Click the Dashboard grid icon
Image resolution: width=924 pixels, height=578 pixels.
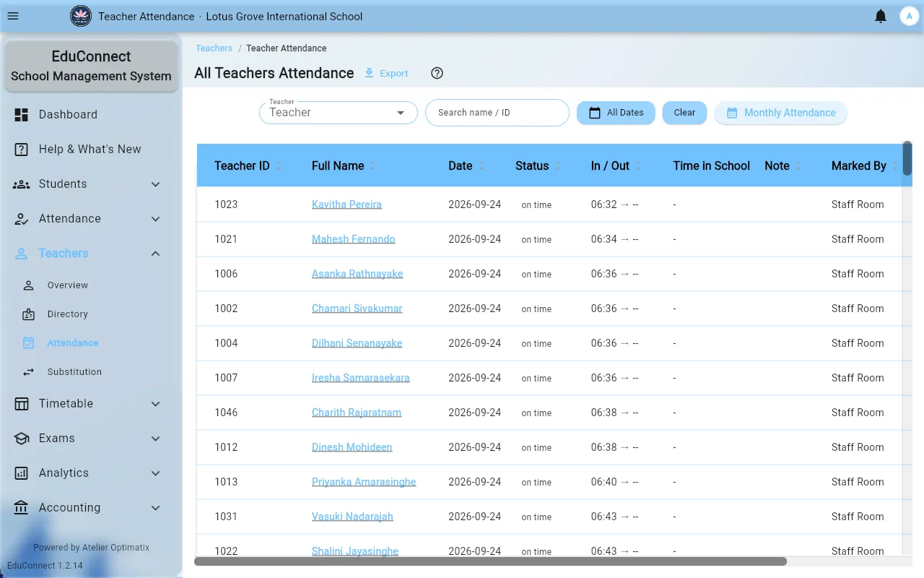[x=22, y=114]
